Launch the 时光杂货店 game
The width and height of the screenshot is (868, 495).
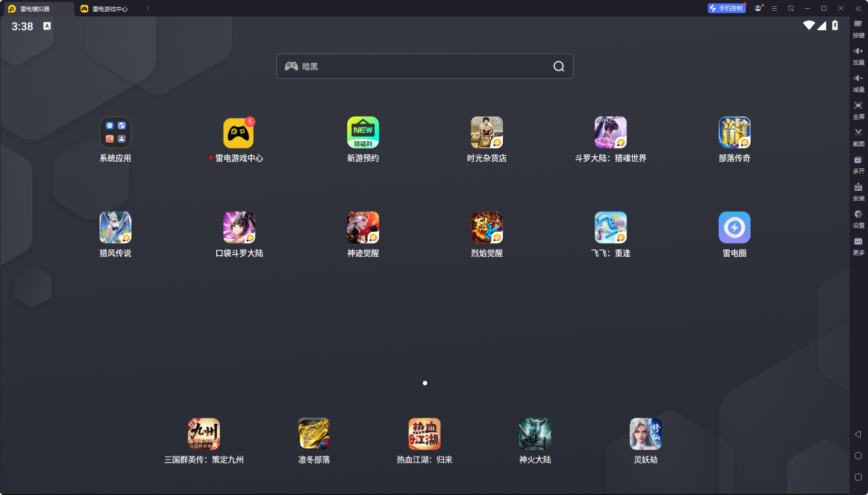tap(486, 133)
